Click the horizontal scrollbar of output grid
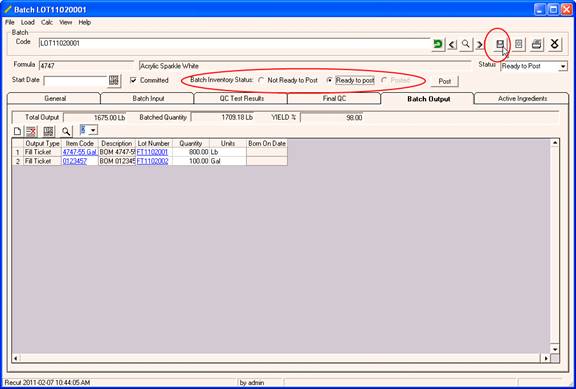The width and height of the screenshot is (576, 389). 281,358
